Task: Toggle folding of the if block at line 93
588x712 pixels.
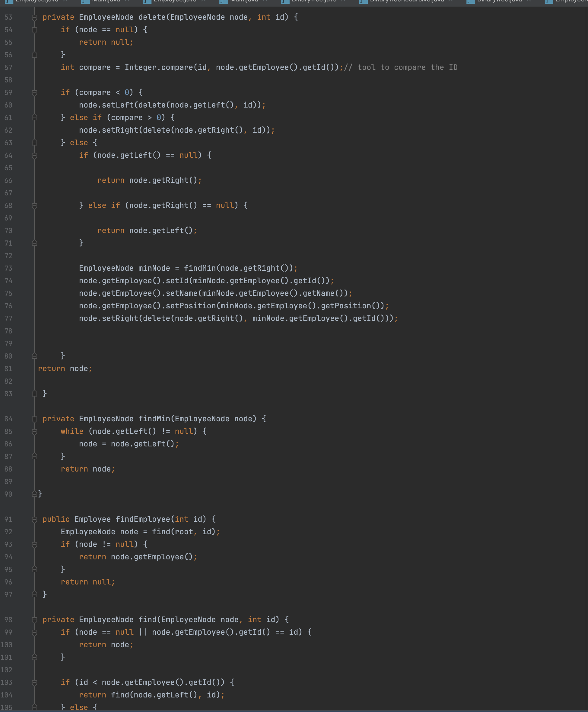Action: tap(34, 544)
